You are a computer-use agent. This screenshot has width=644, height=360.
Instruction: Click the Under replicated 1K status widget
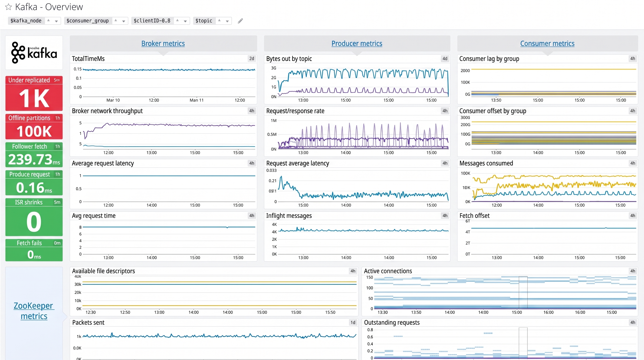point(34,93)
